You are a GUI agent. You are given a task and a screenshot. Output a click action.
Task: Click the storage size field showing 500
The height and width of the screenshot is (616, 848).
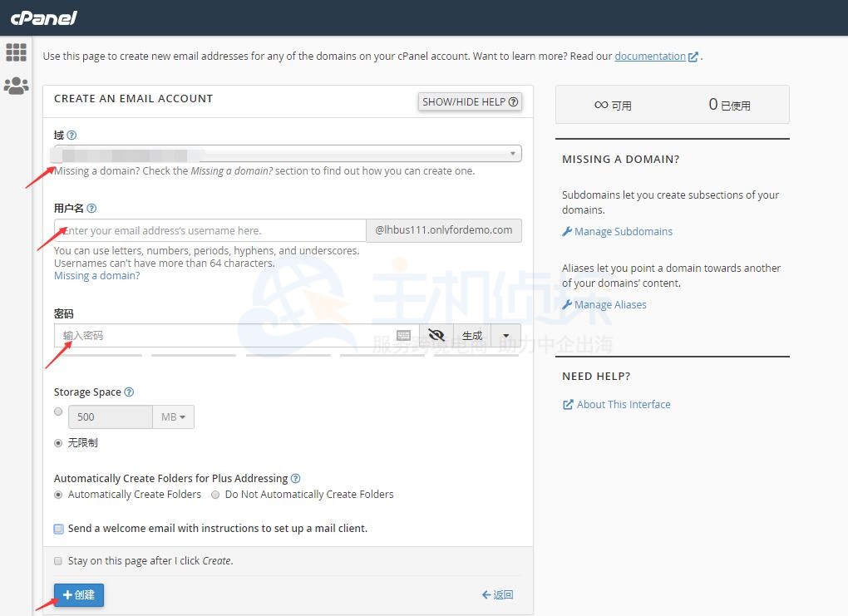[111, 417]
